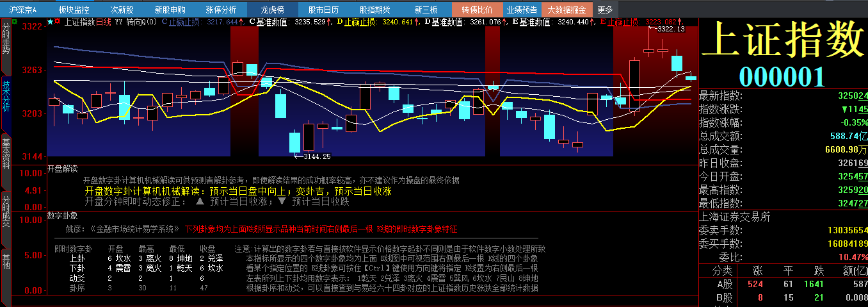
Task: Click the green down triangle beside 11.45
Action: coord(844,109)
